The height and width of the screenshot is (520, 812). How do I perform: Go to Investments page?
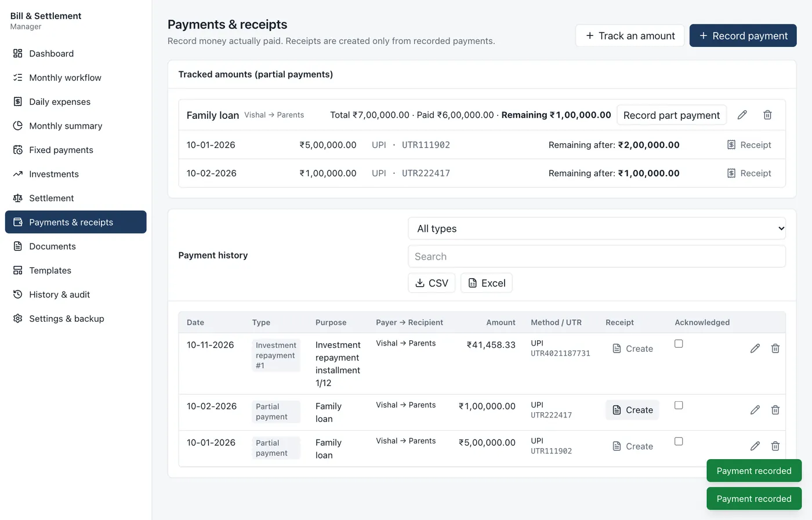pos(75,174)
